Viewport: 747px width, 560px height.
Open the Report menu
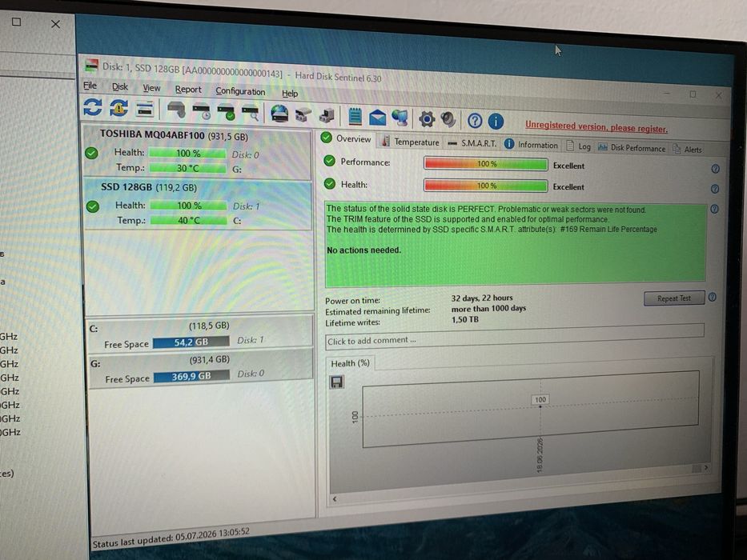point(188,90)
